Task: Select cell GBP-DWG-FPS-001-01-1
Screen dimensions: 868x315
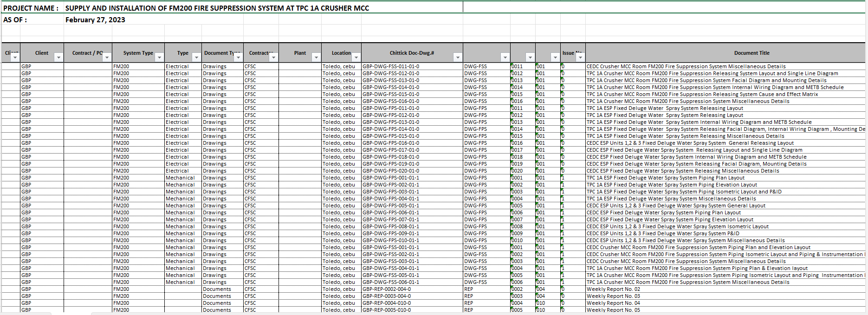Action: [x=412, y=178]
